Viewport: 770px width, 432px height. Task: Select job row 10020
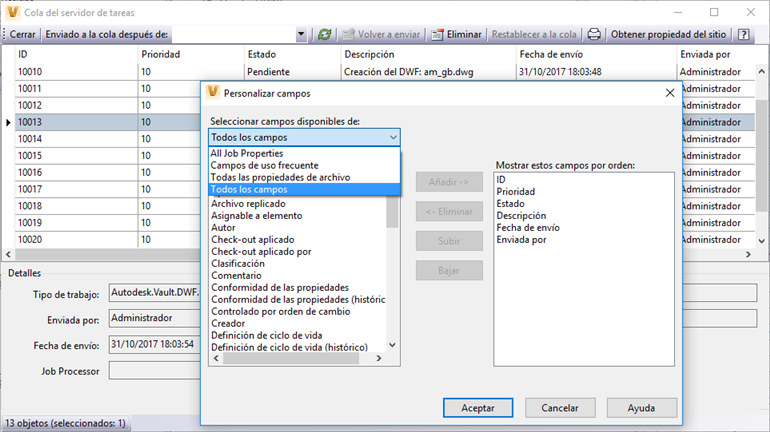coord(108,240)
